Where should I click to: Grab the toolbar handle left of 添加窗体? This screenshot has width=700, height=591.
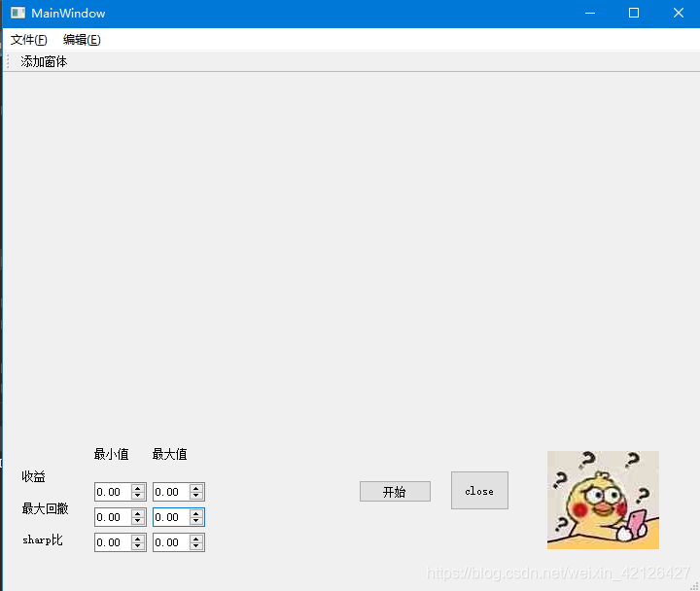click(x=8, y=61)
